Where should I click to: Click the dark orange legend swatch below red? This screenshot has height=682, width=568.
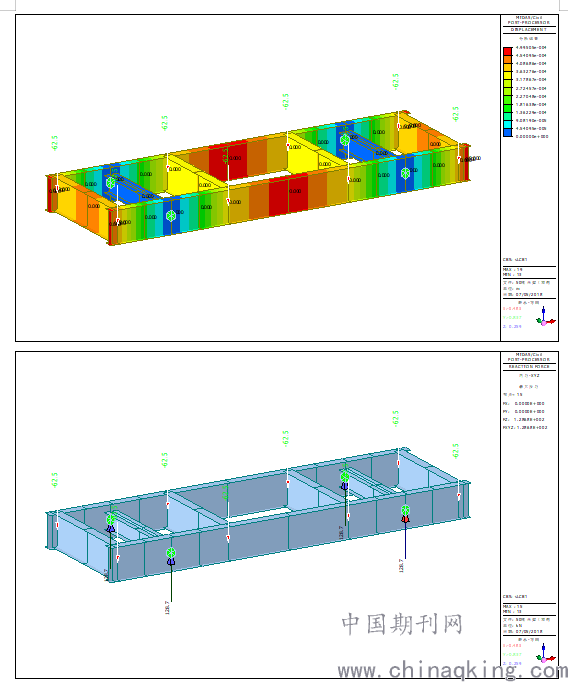pyautogui.click(x=508, y=59)
